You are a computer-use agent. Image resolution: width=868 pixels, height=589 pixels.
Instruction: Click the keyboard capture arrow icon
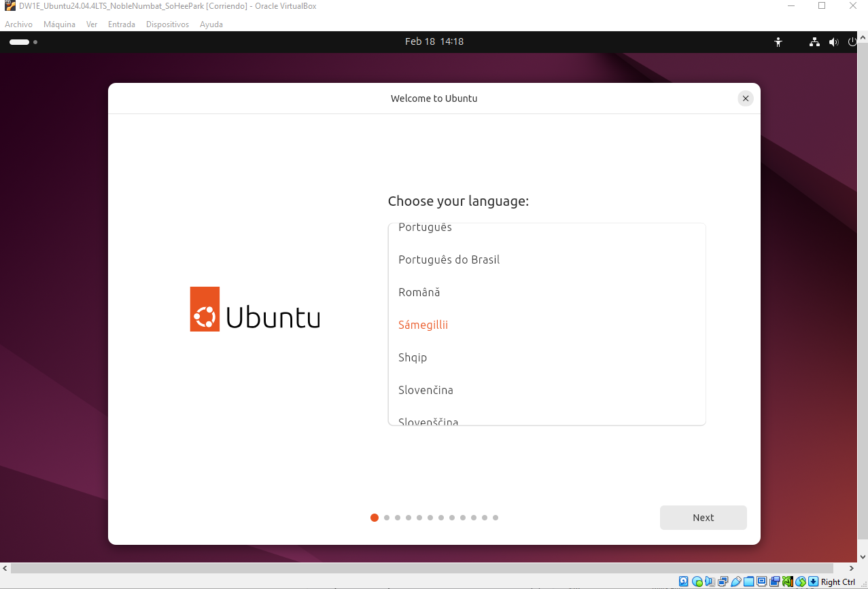pos(814,582)
